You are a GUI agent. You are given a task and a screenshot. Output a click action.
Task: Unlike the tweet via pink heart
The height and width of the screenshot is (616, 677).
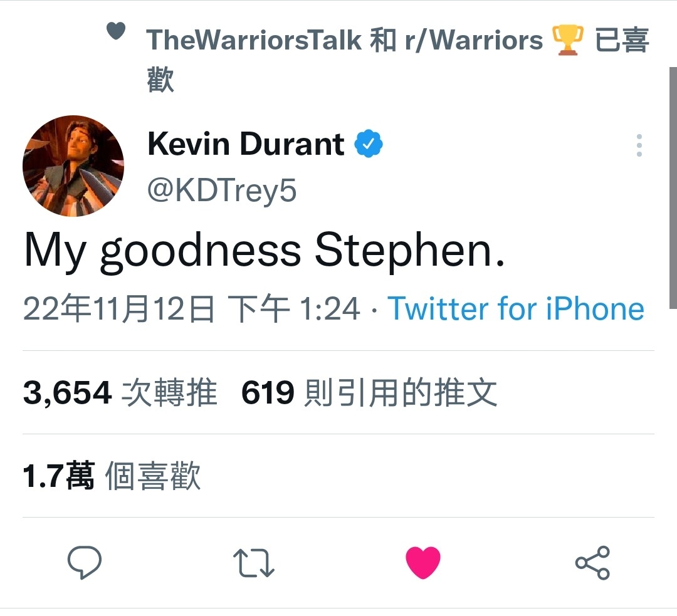pyautogui.click(x=423, y=563)
